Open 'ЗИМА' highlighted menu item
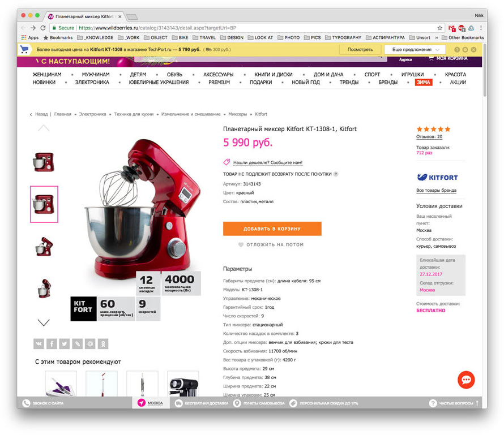This screenshot has height=435, width=504. coord(424,82)
